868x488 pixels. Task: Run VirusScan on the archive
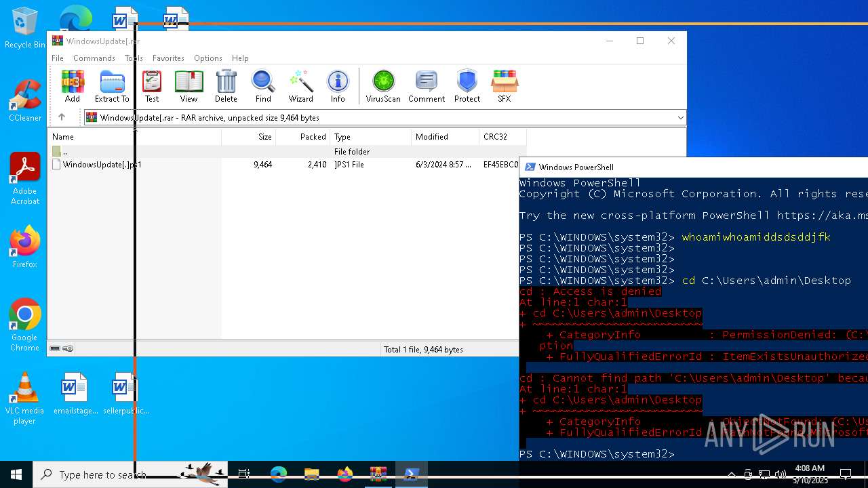[383, 86]
